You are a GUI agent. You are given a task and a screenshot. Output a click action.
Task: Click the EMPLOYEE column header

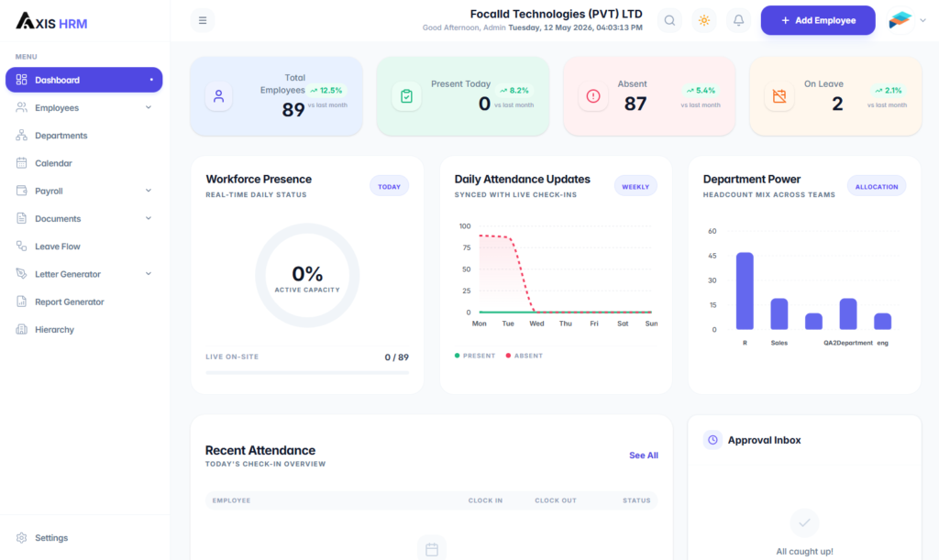pyautogui.click(x=231, y=500)
